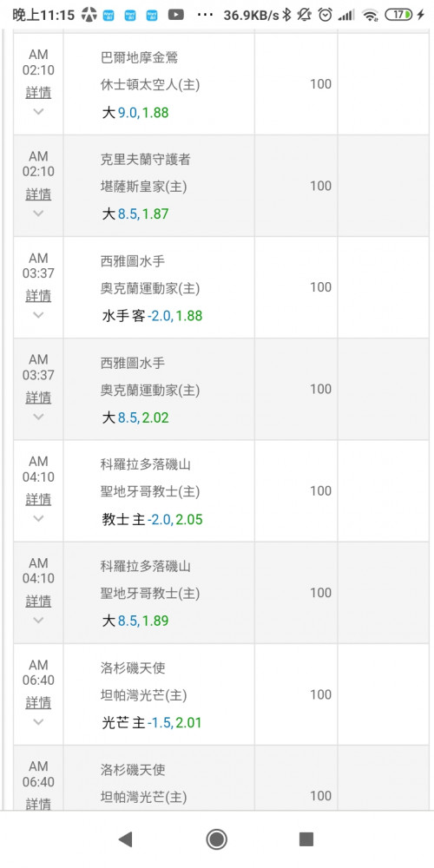
Task: Tap the Bluetooth status icon
Action: pos(286,15)
